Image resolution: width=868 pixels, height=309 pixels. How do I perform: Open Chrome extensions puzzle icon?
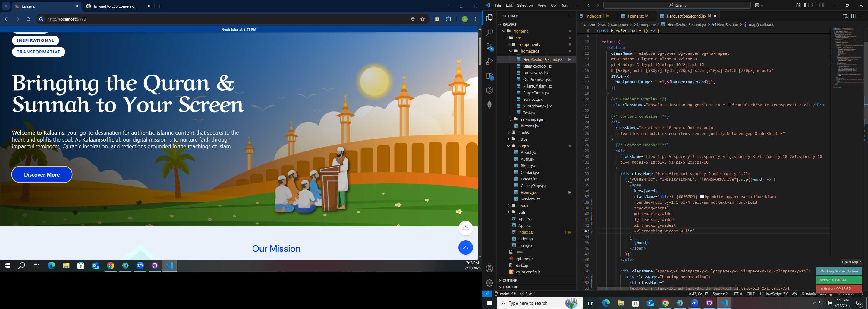448,19
